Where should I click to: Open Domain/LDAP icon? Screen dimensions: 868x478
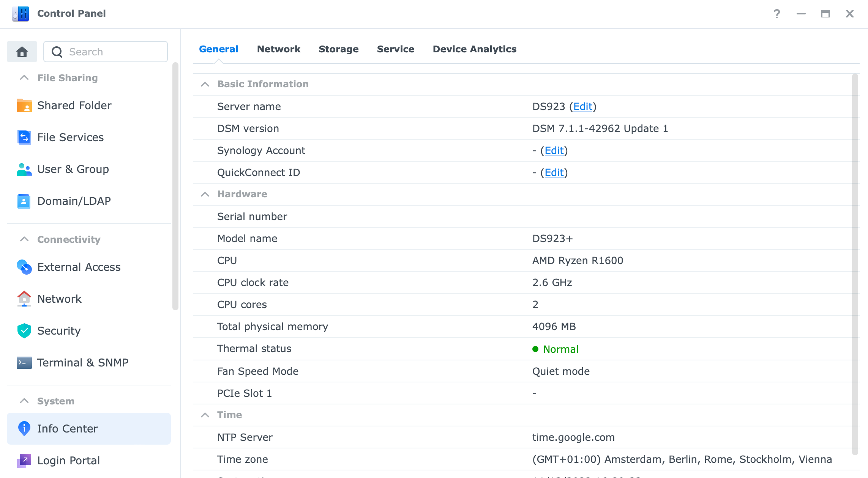pyautogui.click(x=24, y=201)
